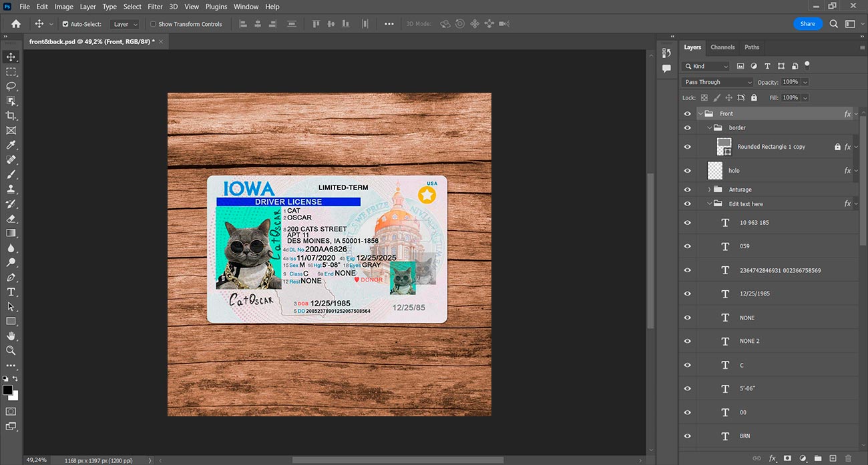Create a new layer icon
Screen dimensions: 868x465
pos(833,458)
